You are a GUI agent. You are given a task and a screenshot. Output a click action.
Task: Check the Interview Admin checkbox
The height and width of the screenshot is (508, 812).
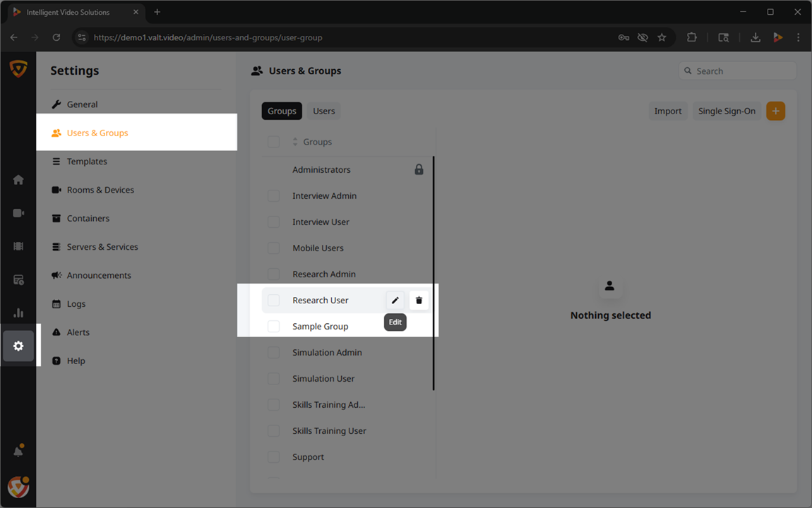(273, 196)
